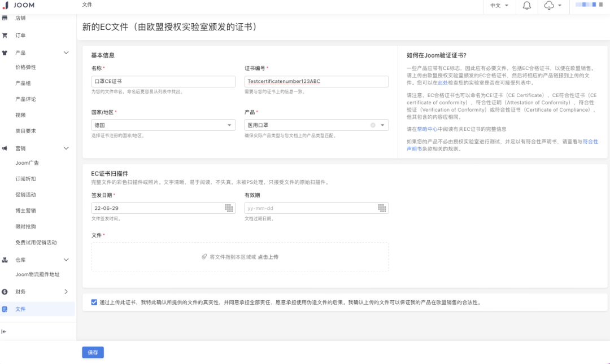Collapse the sidebar with the arrow icon
This screenshot has width=610, height=364.
coord(4,332)
